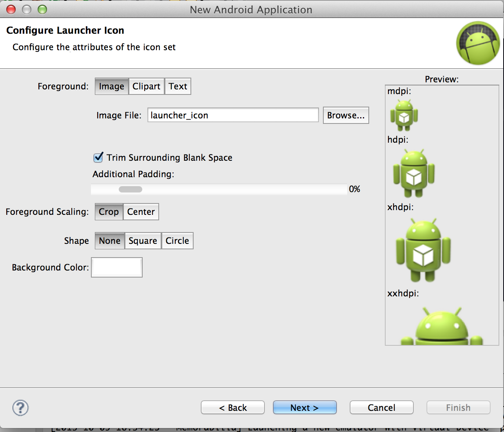Click the Additional Padding slider handle
This screenshot has height=432, width=504.
pos(131,189)
